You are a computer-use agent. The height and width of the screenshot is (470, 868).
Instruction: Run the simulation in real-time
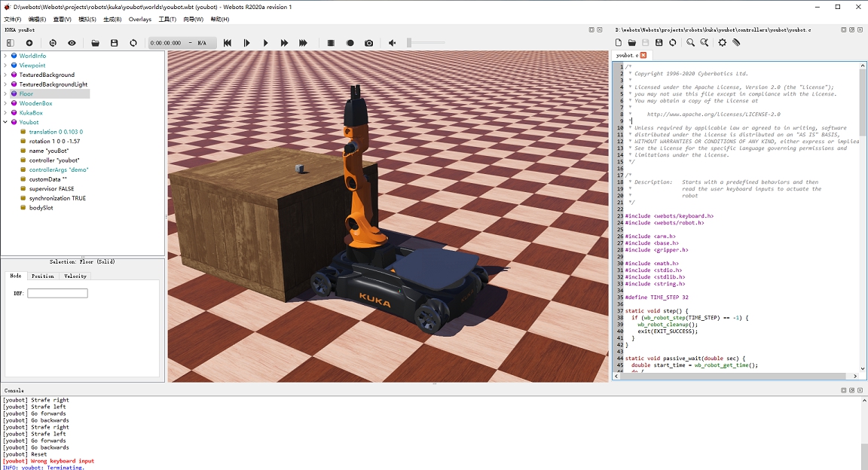265,43
